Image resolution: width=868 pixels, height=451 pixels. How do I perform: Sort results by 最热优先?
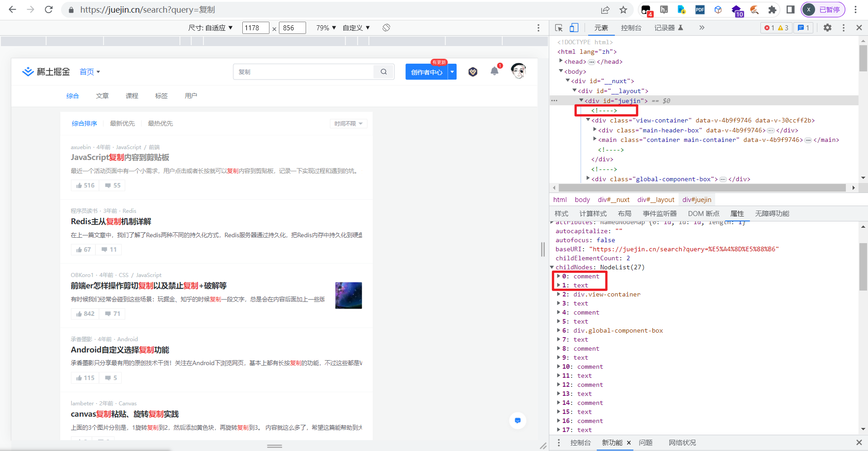160,123
